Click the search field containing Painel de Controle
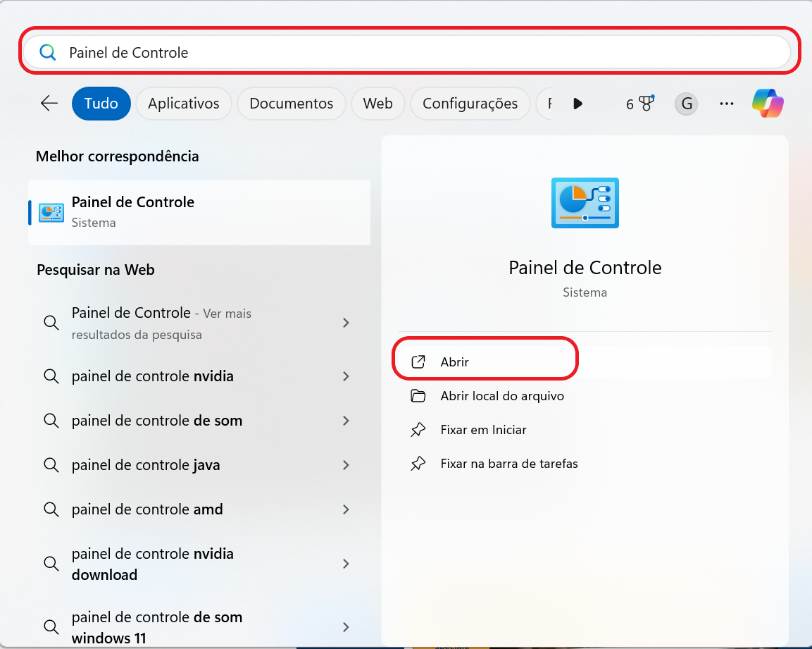This screenshot has height=649, width=812. point(407,52)
